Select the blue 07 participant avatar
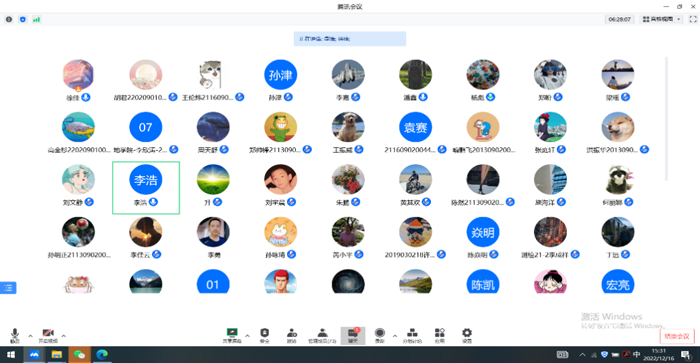The height and width of the screenshot is (363, 700). tap(146, 127)
